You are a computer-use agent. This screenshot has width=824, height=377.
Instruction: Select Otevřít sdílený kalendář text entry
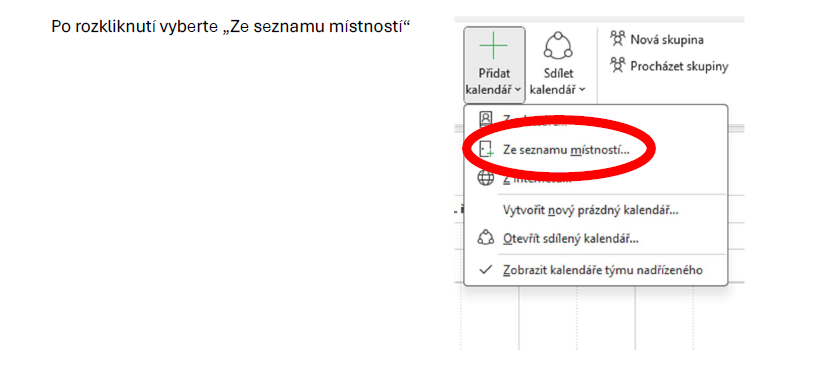pos(571,239)
